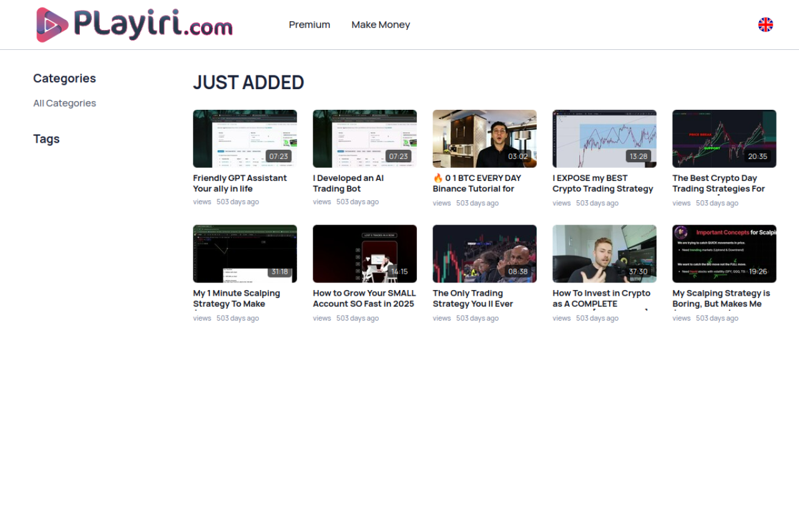Open How To Invest in Crypto thumbnail

tap(604, 254)
